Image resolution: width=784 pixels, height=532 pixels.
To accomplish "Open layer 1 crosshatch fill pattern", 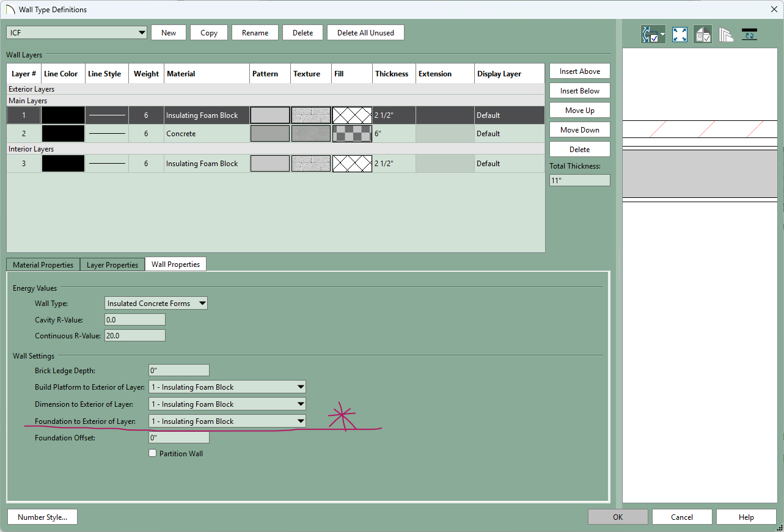I will tap(352, 115).
